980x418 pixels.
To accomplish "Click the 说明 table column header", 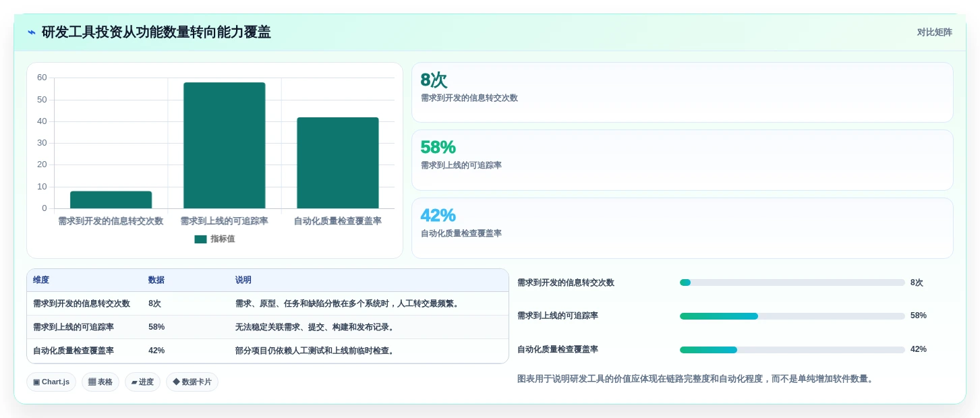I will pyautogui.click(x=243, y=280).
